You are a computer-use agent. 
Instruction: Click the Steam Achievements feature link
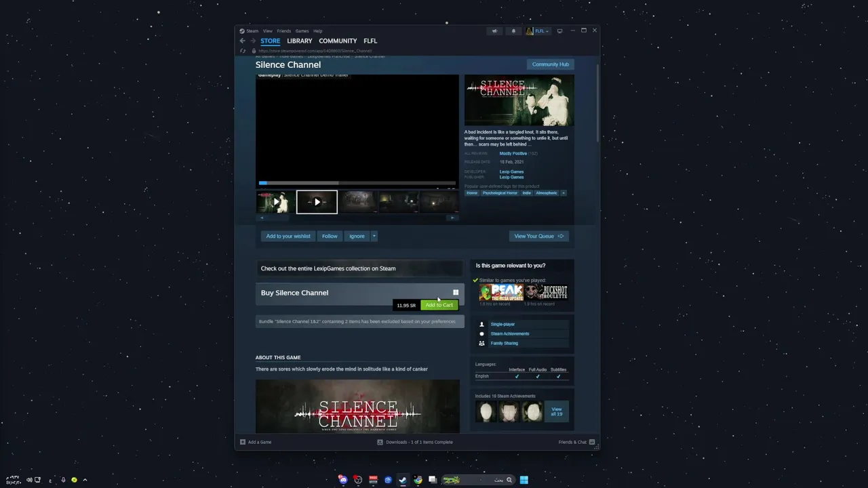pos(510,333)
